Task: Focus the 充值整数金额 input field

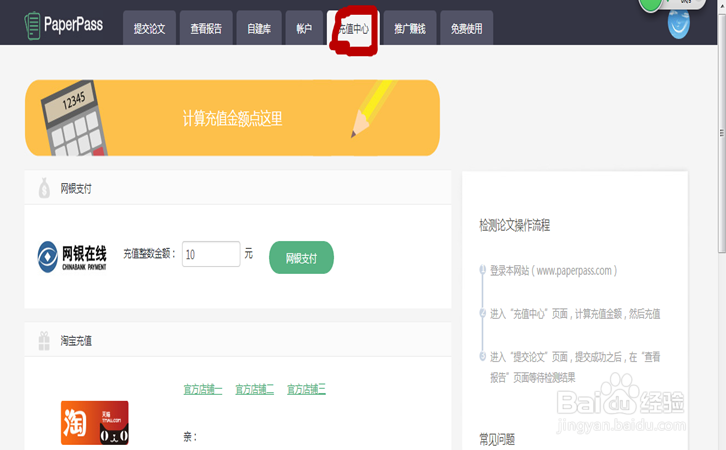Action: pyautogui.click(x=211, y=254)
